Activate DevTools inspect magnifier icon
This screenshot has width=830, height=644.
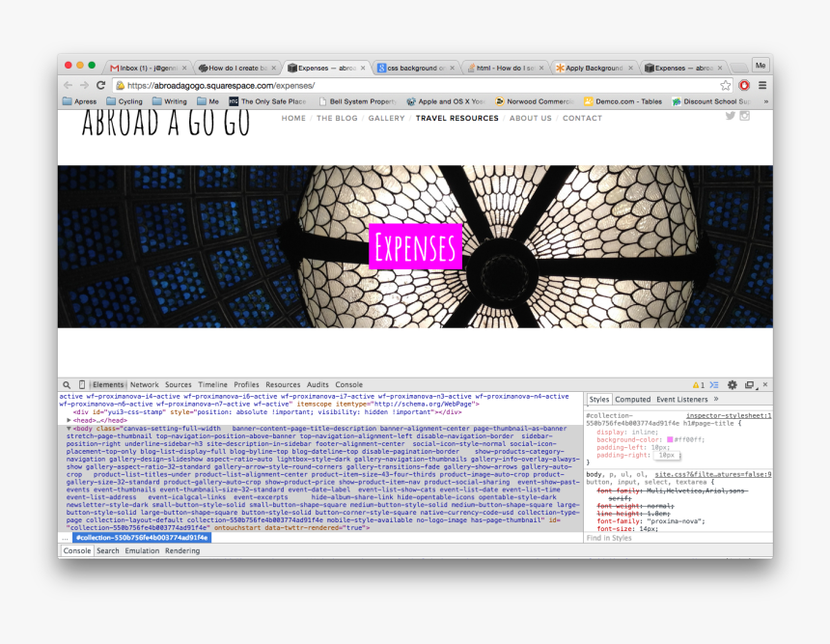pyautogui.click(x=67, y=385)
